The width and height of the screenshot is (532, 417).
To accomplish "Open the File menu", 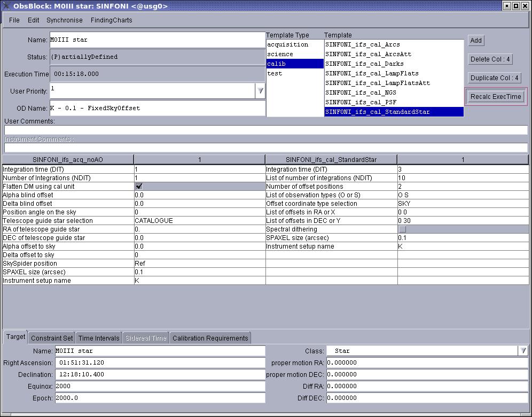I will [14, 20].
